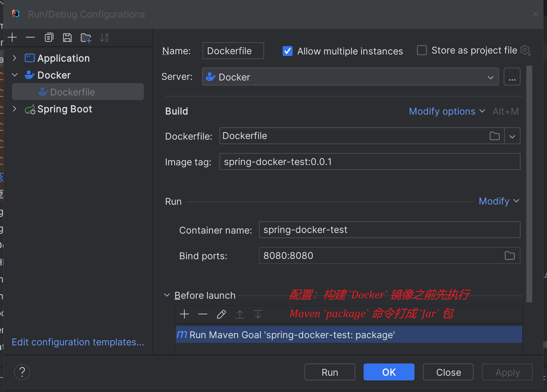Click the OK button
547x392 pixels.
(x=389, y=372)
